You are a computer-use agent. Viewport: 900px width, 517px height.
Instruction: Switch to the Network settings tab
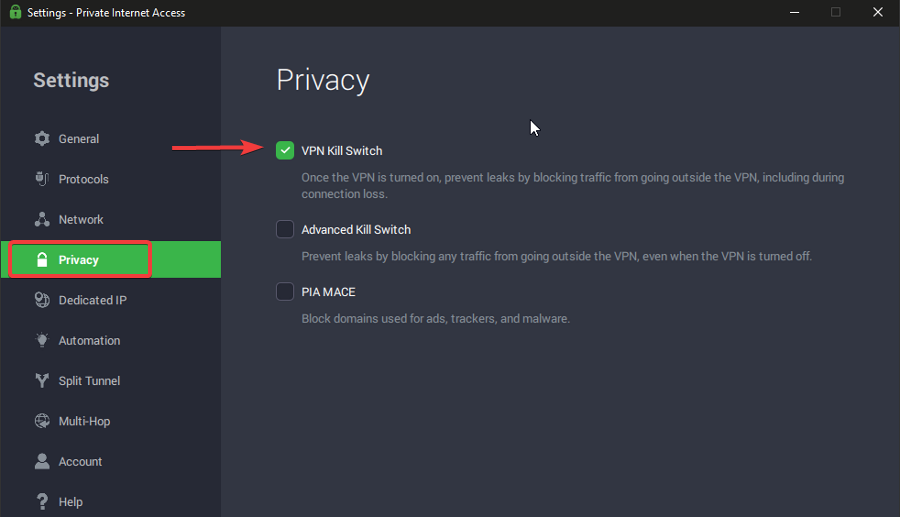81,220
